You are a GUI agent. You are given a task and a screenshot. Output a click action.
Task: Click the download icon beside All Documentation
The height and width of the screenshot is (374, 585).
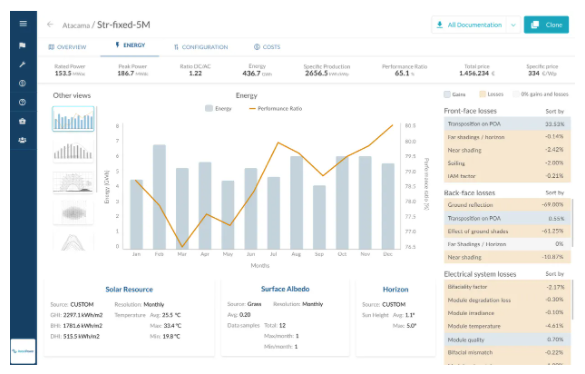pos(440,25)
